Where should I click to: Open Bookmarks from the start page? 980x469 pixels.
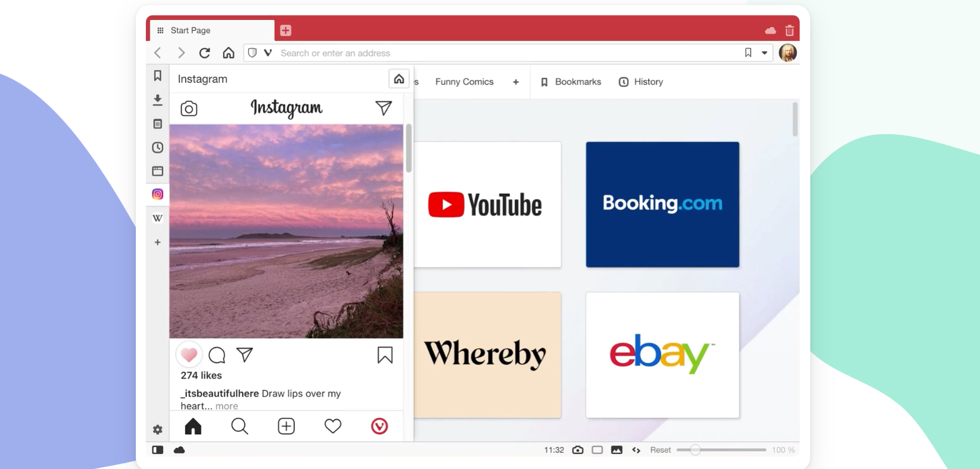pos(571,82)
